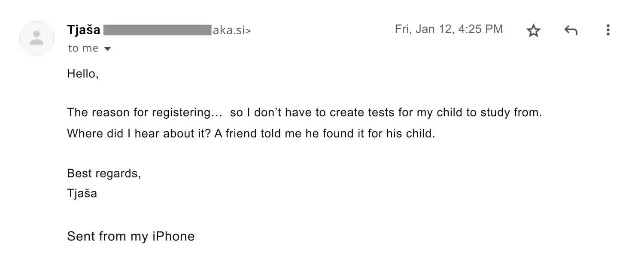Select the reply arrow icon
644x270 pixels.
coord(571,30)
